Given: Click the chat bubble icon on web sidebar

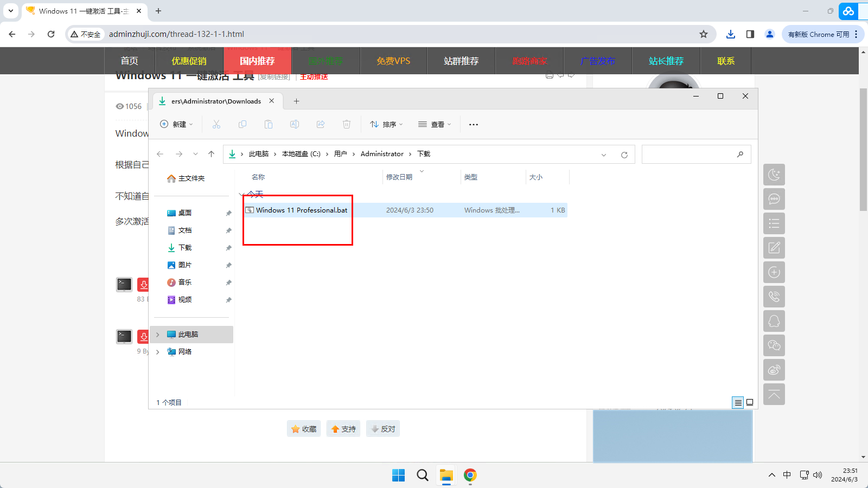Looking at the screenshot, I should click(774, 199).
